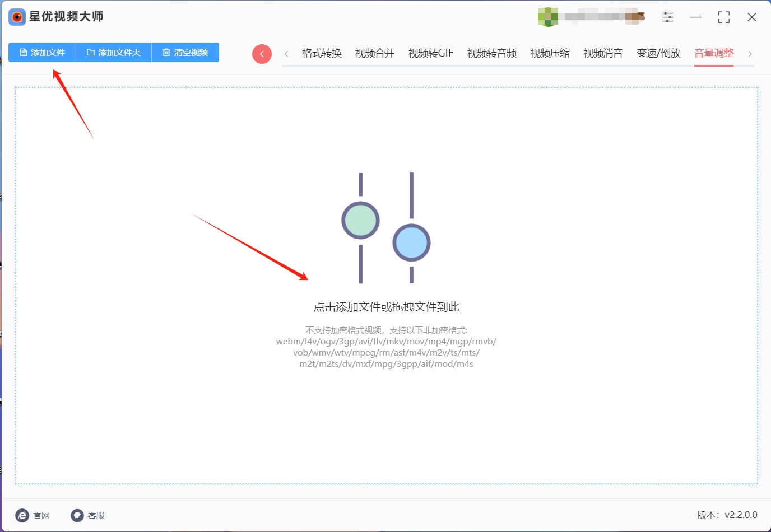Screen dimensions: 771x532
Task: Click the 点击添加文件或拖拽文件到此 text
Action: pyautogui.click(x=386, y=307)
